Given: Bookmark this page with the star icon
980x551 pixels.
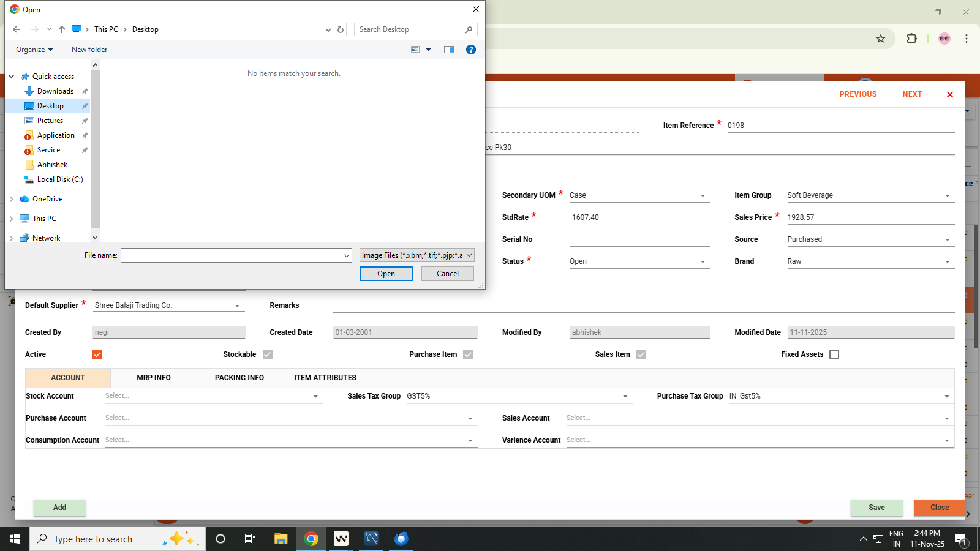Looking at the screenshot, I should [881, 39].
